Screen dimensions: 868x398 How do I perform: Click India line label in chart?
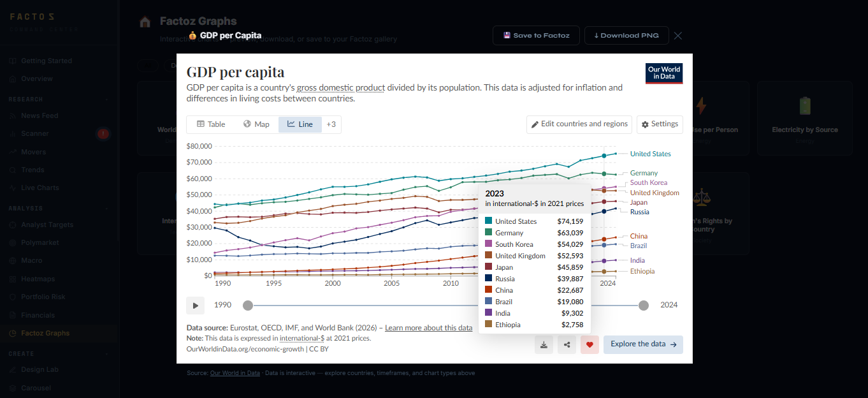click(x=637, y=260)
